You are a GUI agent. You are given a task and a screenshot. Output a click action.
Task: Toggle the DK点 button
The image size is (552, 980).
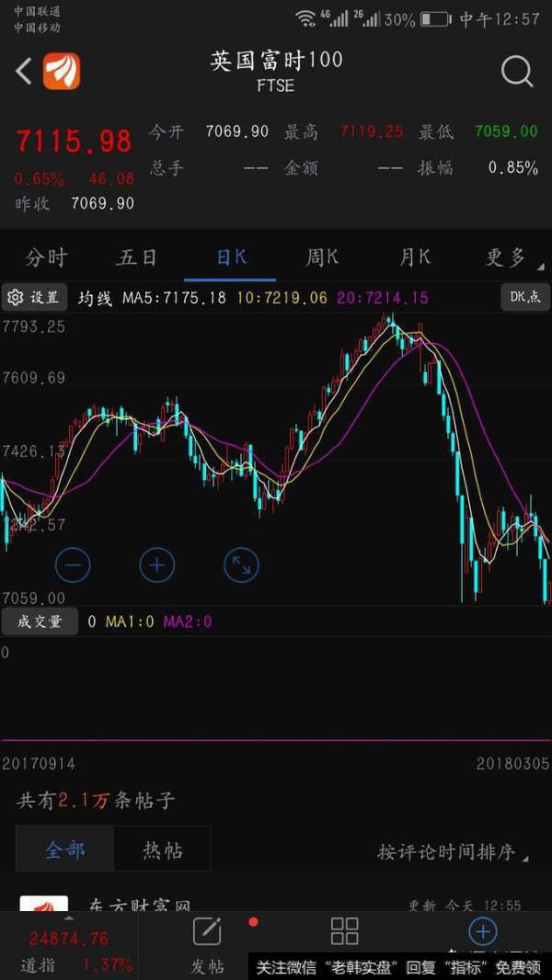(525, 298)
